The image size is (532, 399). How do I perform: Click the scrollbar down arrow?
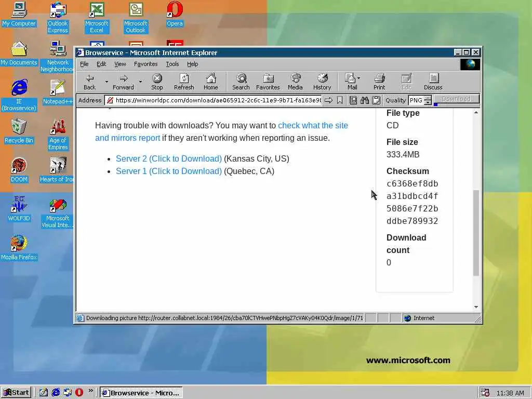click(x=476, y=307)
